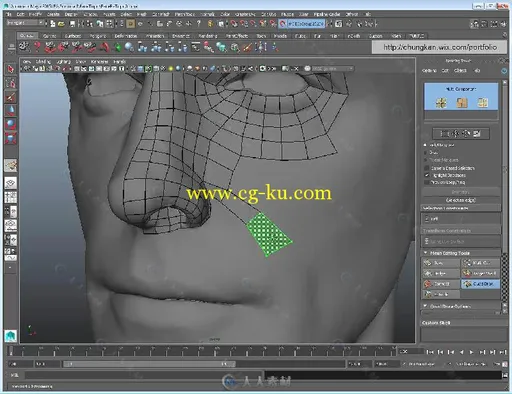
Task: Select the Connect tool in toolkit
Action: click(x=441, y=284)
